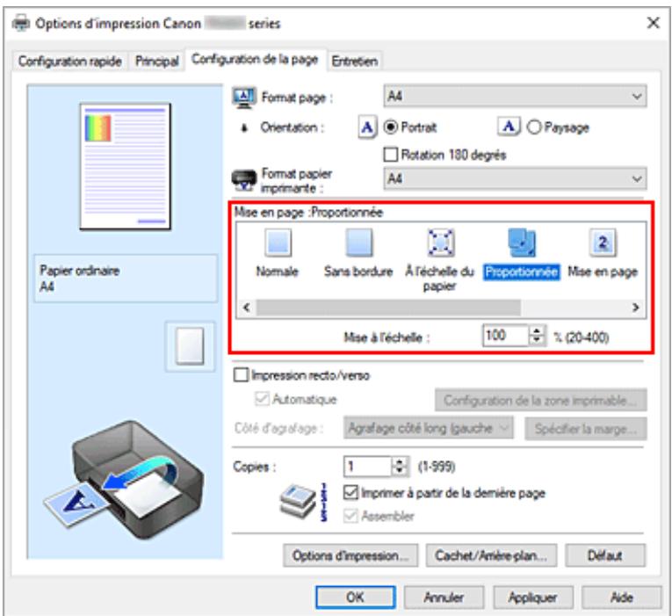Open Configuration de la page tab
The height and width of the screenshot is (616, 672).
255,59
